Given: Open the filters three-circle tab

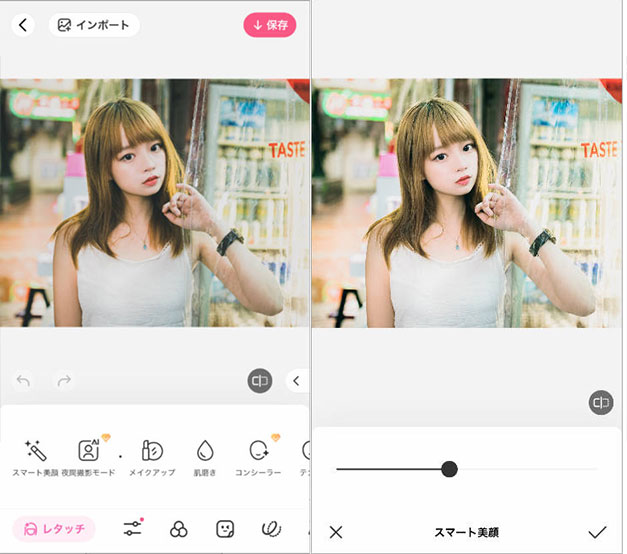Looking at the screenshot, I should pos(179,529).
